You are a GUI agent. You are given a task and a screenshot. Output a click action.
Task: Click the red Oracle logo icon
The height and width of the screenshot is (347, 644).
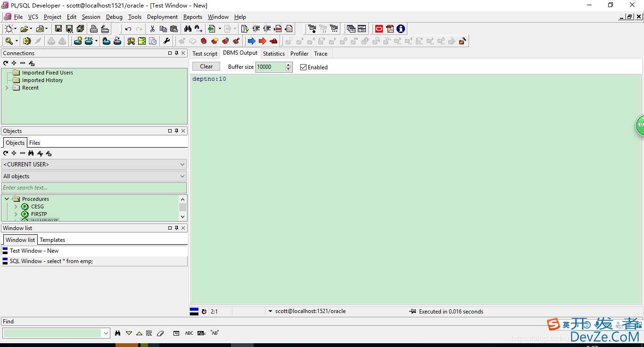379,29
